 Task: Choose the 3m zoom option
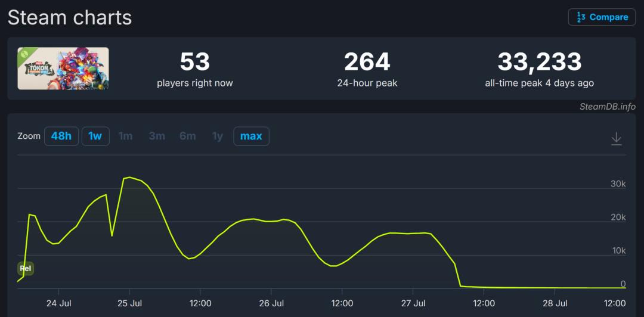[156, 136]
